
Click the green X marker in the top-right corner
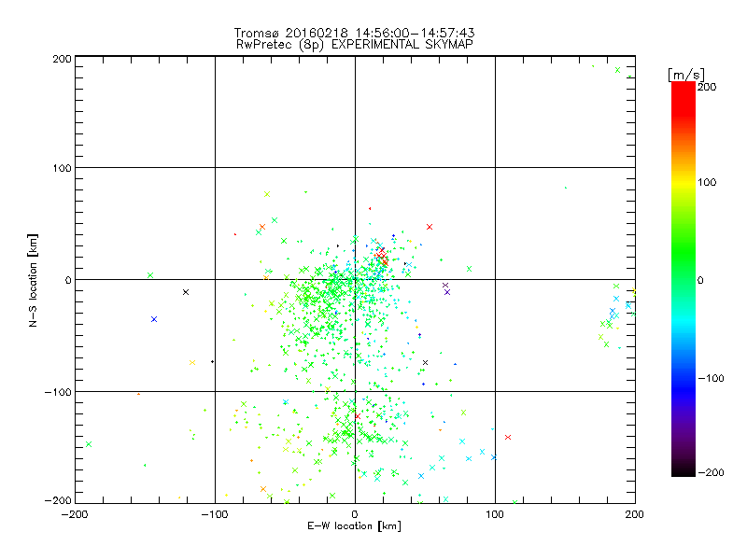click(x=618, y=70)
